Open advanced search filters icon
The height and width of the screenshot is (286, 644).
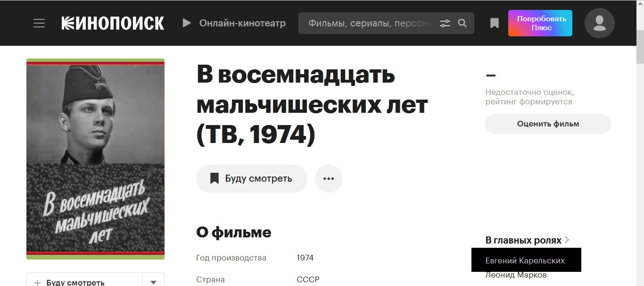click(445, 23)
